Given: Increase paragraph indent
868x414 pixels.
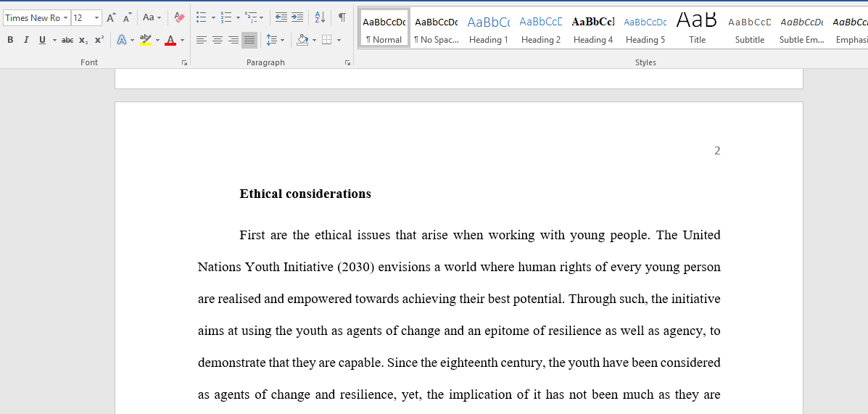Looking at the screenshot, I should [297, 17].
